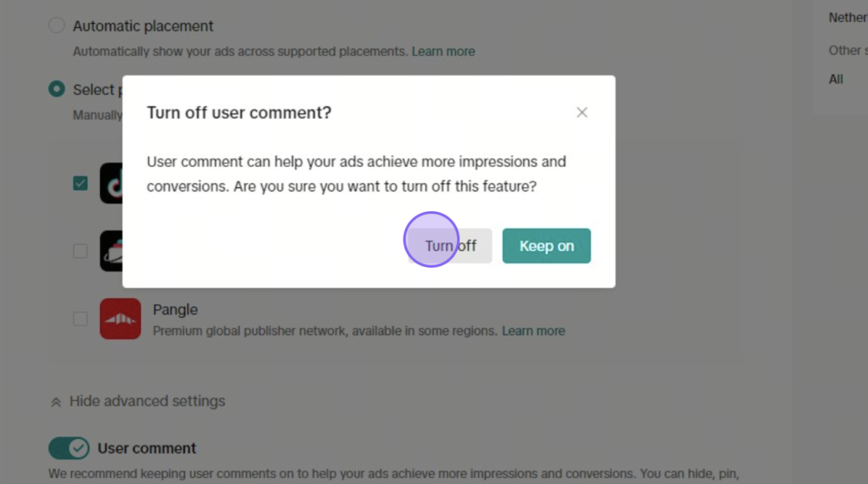Open Learn more link under Automatic placement
Image resolution: width=868 pixels, height=484 pixels.
pos(443,52)
